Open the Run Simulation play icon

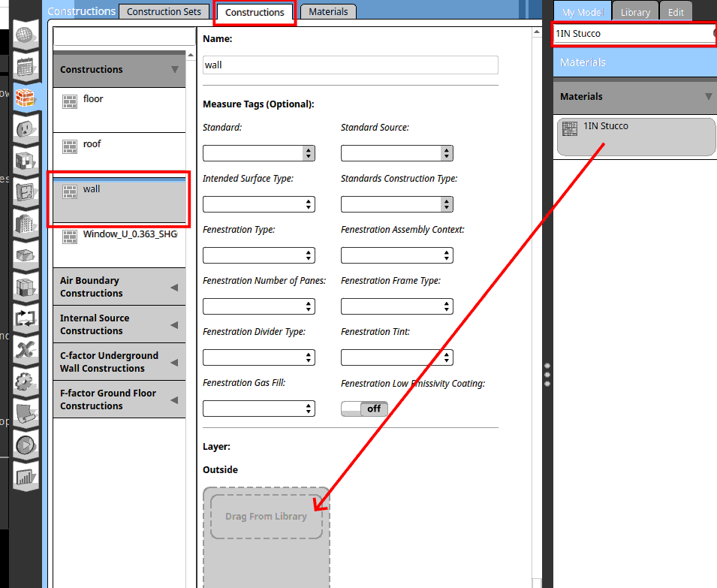tap(26, 445)
